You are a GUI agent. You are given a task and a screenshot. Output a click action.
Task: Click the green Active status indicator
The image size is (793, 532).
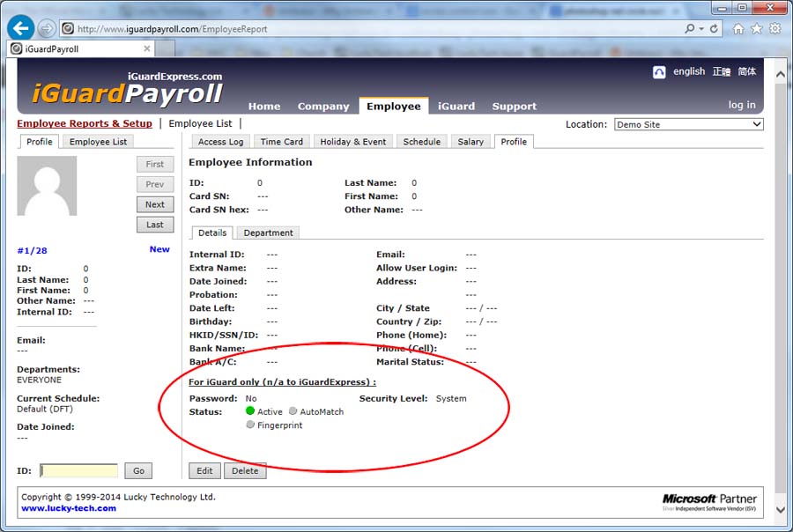pyautogui.click(x=250, y=410)
